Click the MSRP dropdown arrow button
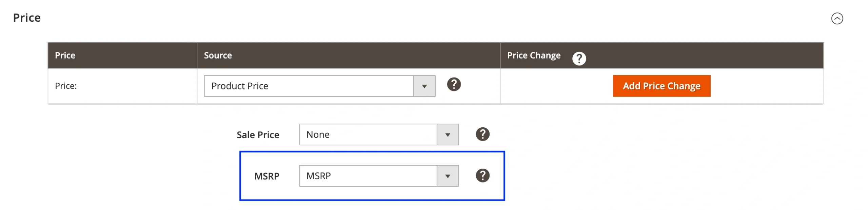Viewport: 868px width, 210px height. 447,176
